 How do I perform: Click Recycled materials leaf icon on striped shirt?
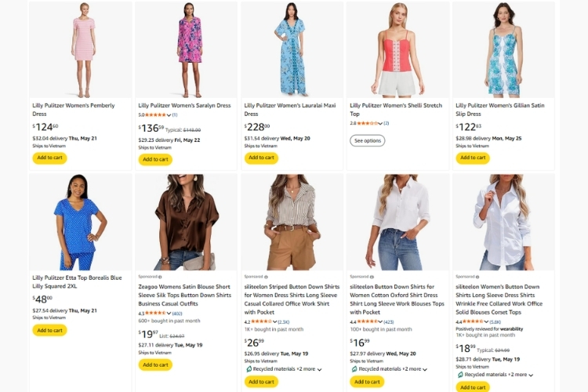coord(249,368)
